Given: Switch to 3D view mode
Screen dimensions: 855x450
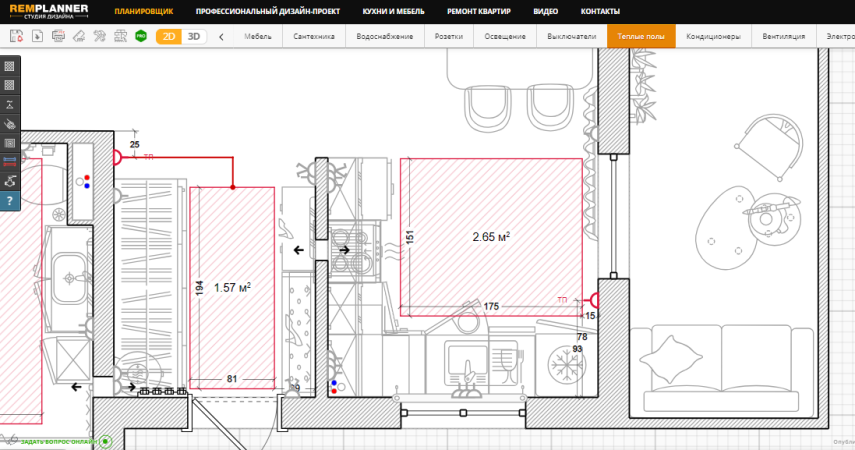Looking at the screenshot, I should click(194, 36).
